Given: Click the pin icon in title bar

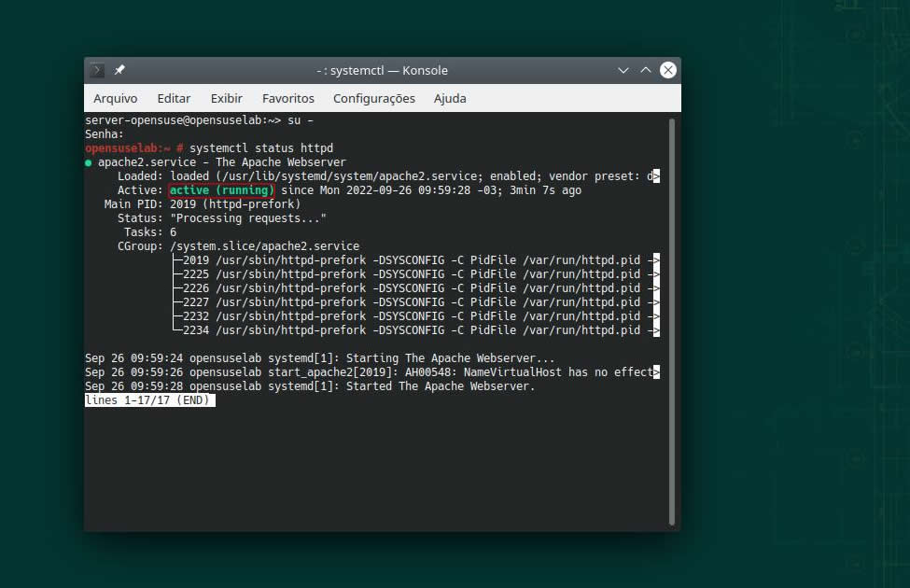Looking at the screenshot, I should coord(119,70).
